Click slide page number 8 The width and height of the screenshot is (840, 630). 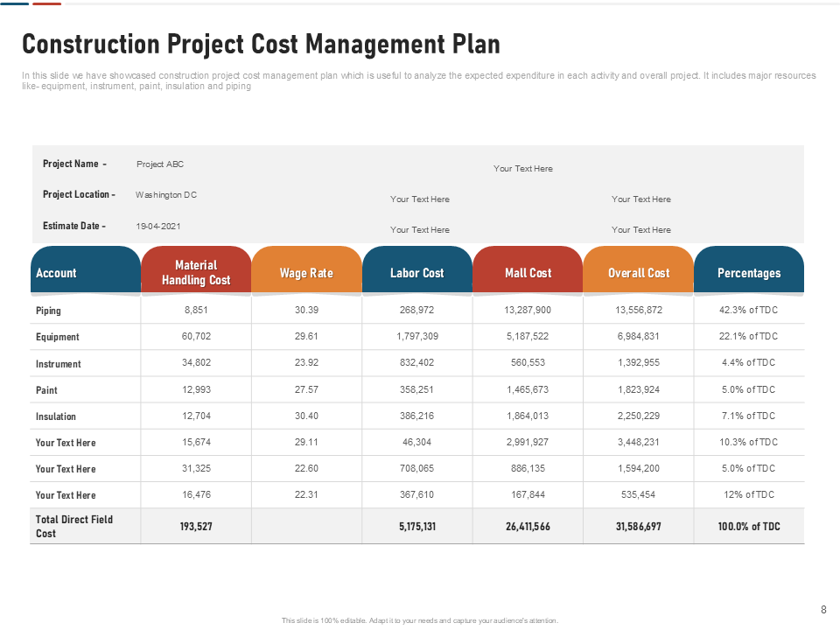pyautogui.click(x=823, y=610)
